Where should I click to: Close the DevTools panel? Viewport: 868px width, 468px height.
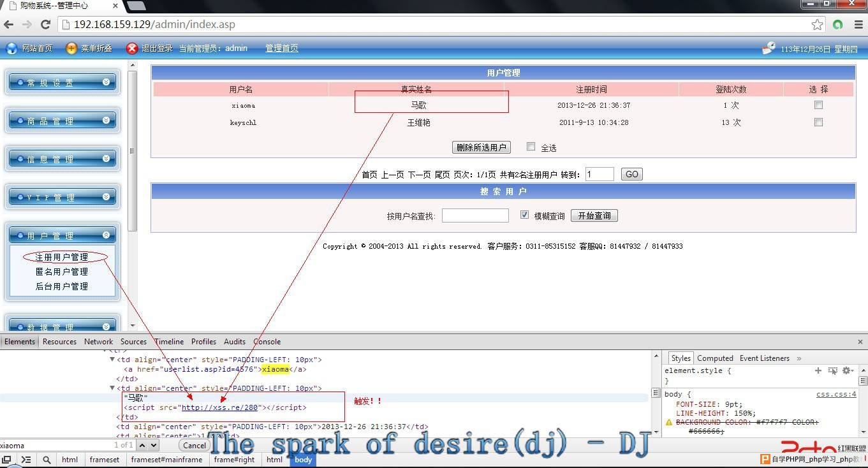[860, 342]
